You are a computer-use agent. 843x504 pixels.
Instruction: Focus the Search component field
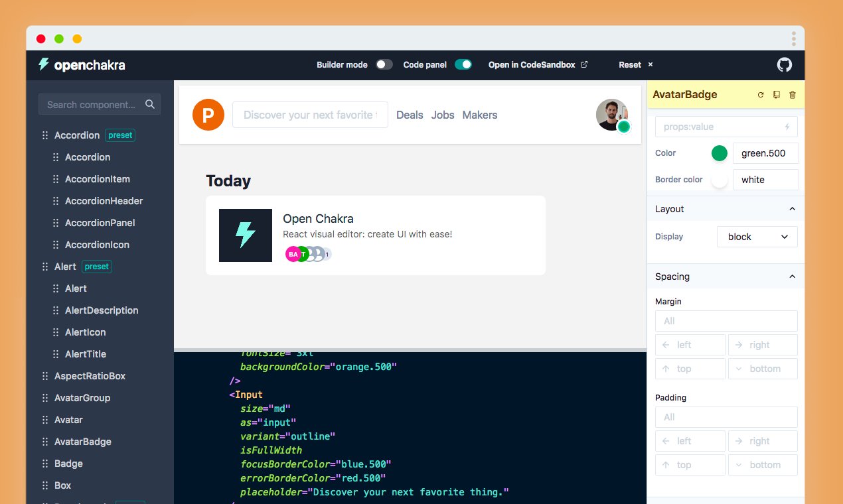(x=100, y=104)
